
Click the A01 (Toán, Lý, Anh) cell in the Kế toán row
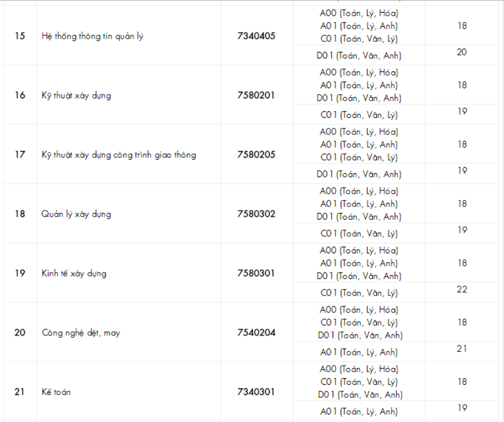pyautogui.click(x=359, y=411)
